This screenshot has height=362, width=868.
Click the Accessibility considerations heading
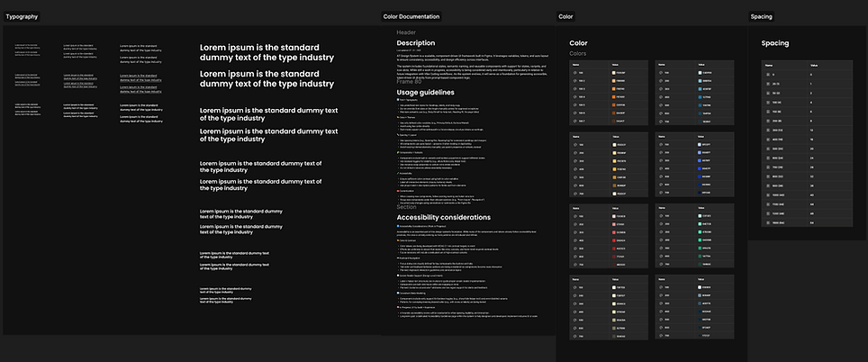tap(443, 217)
